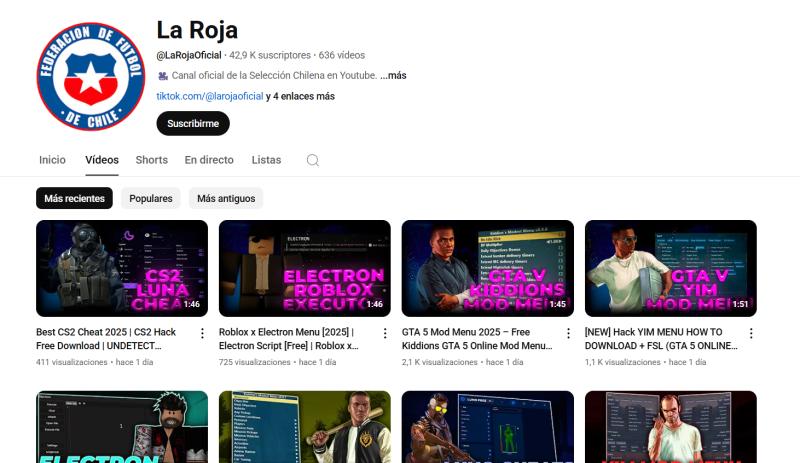Open options menu for Hack YIM MENU video
Image resolution: width=800 pixels, height=463 pixels.
click(x=751, y=333)
